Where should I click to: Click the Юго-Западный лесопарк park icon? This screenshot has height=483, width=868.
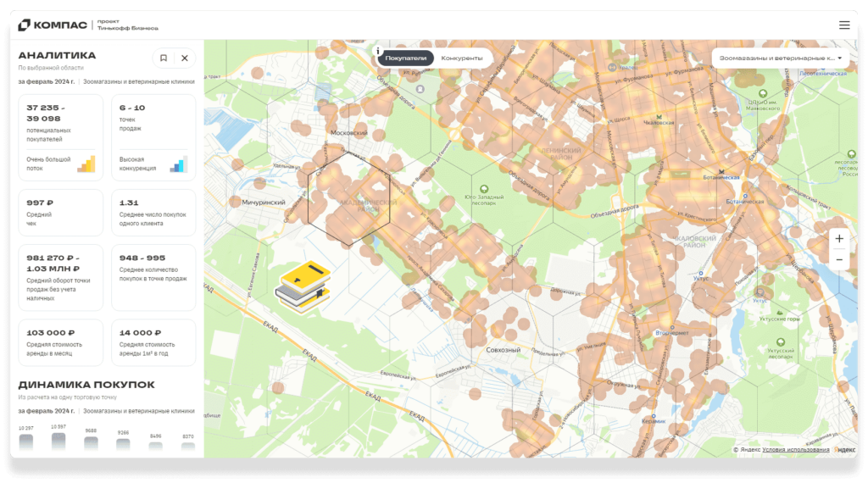coord(484,189)
